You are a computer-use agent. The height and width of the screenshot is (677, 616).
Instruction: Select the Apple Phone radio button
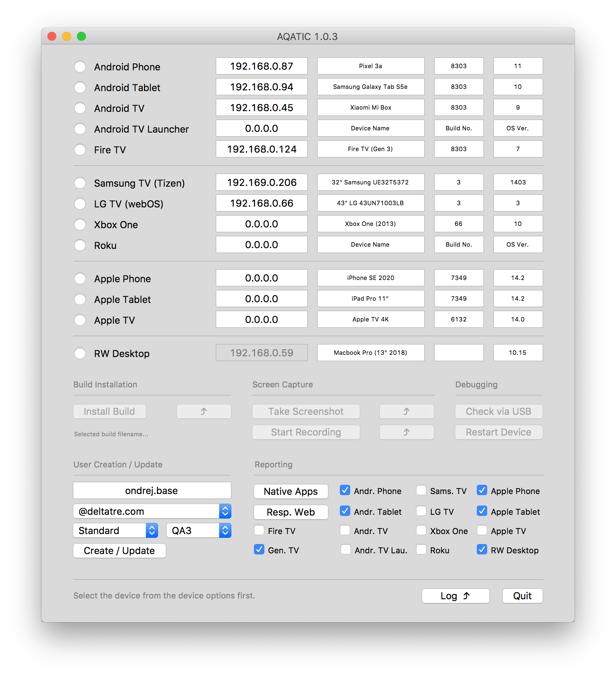pyautogui.click(x=80, y=279)
